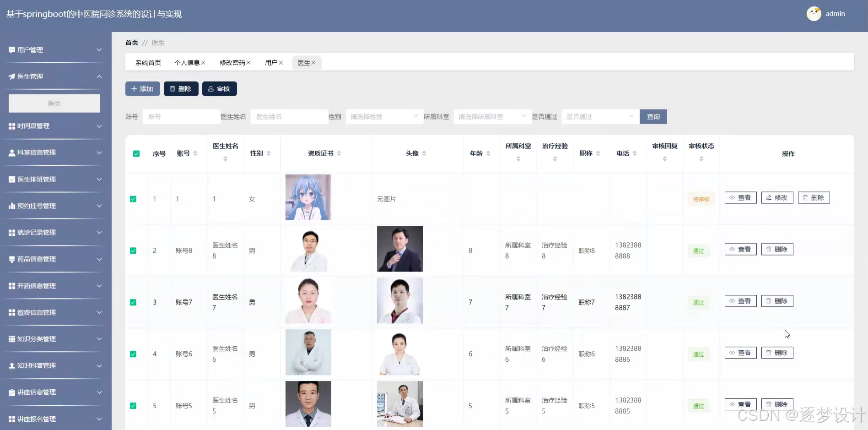Click the 待审核 status tag in row 1
The width and height of the screenshot is (868, 430).
point(701,199)
